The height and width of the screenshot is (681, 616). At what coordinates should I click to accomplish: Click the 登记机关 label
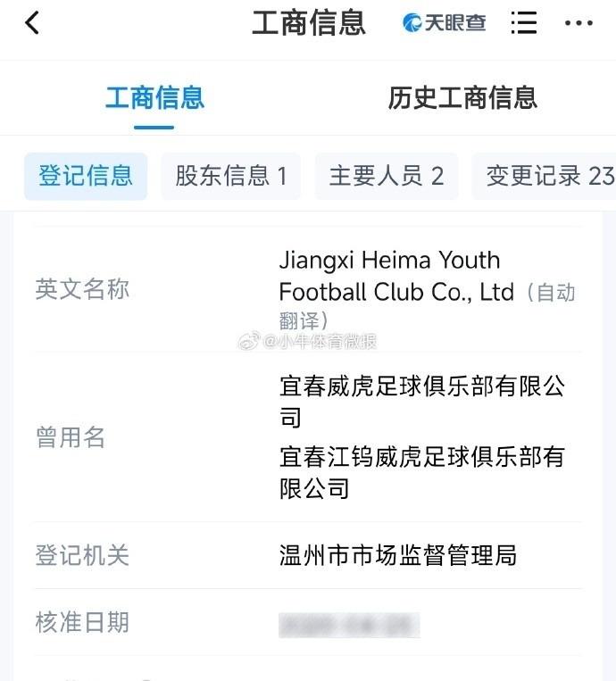pyautogui.click(x=82, y=555)
